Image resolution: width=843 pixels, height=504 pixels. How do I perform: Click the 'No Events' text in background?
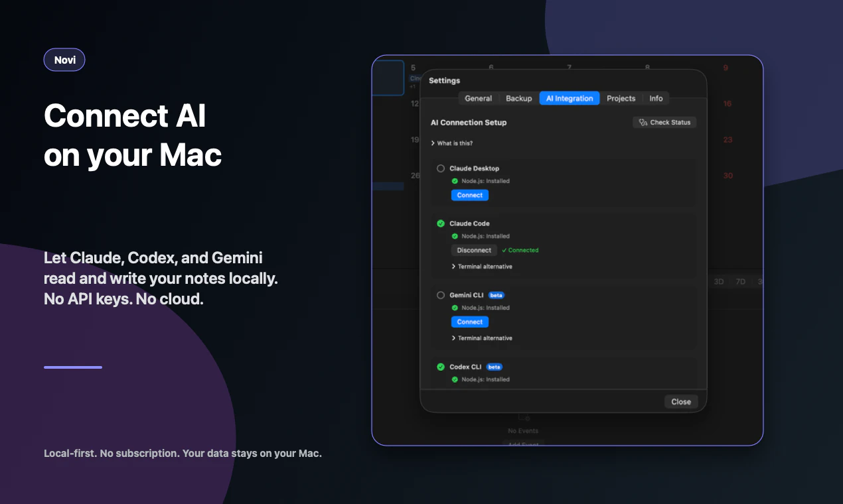coord(523,431)
